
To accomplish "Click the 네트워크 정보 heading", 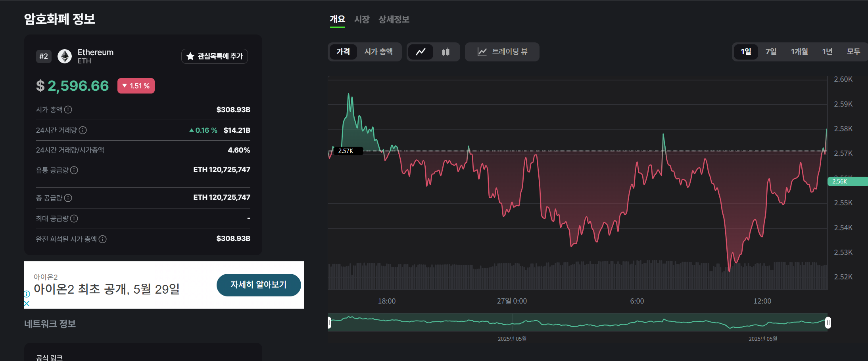I will point(50,324).
